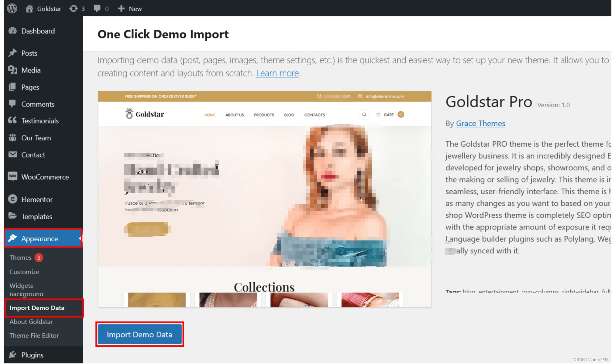This screenshot has width=612, height=364.
Task: Click the updates refresh icon
Action: tap(74, 9)
